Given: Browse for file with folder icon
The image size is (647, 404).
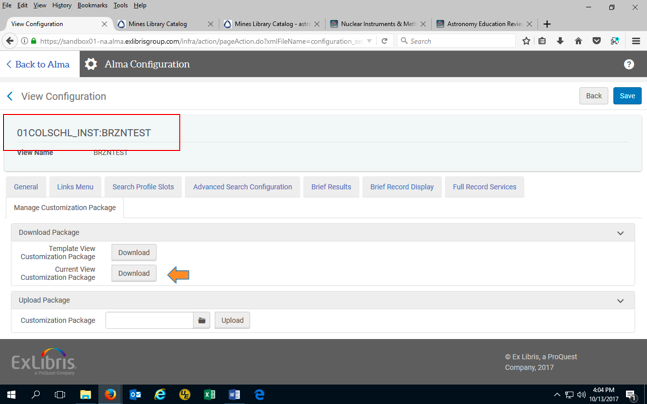Looking at the screenshot, I should coord(201,320).
